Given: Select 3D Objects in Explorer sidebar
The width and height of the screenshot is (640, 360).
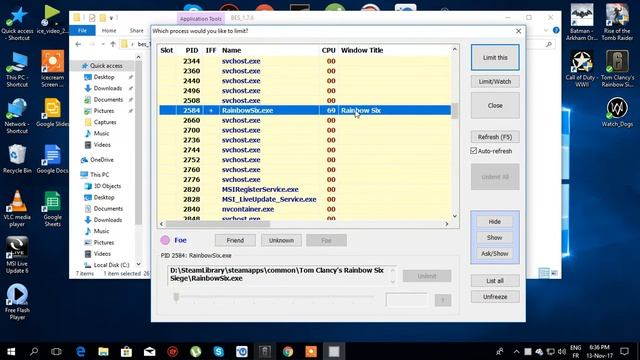Looking at the screenshot, I should (107, 186).
